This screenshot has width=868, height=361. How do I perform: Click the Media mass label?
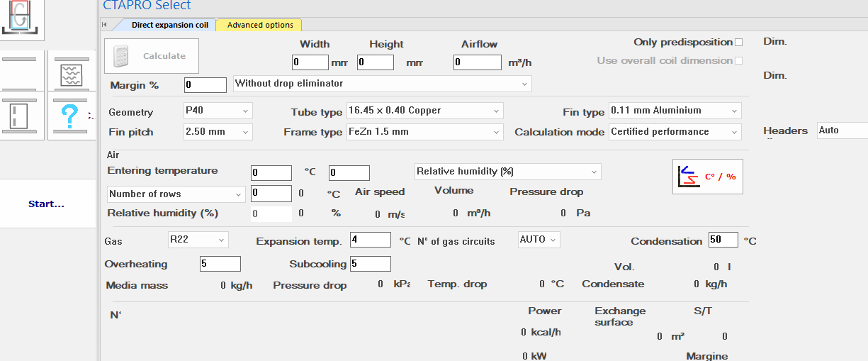point(137,285)
